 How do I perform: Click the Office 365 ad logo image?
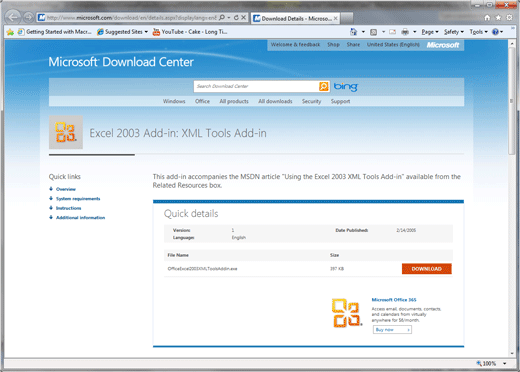[x=347, y=313]
